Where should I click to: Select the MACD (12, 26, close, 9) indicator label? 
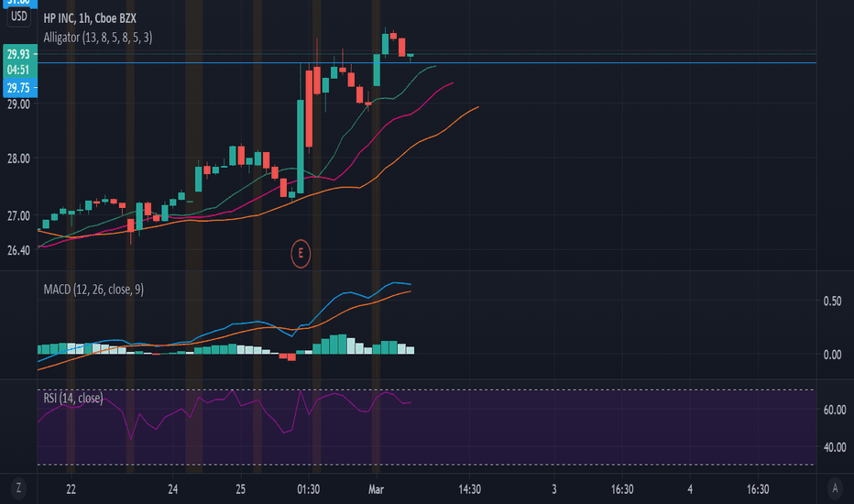point(93,290)
